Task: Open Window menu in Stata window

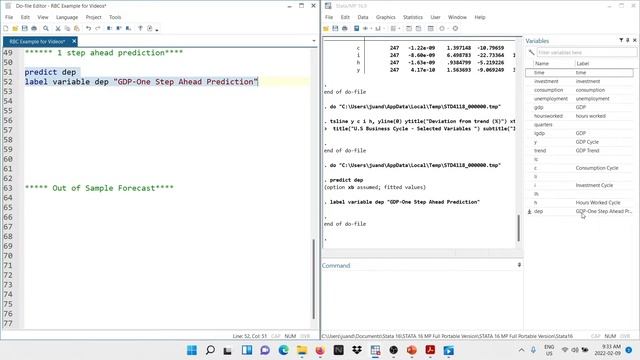Action: [457, 17]
